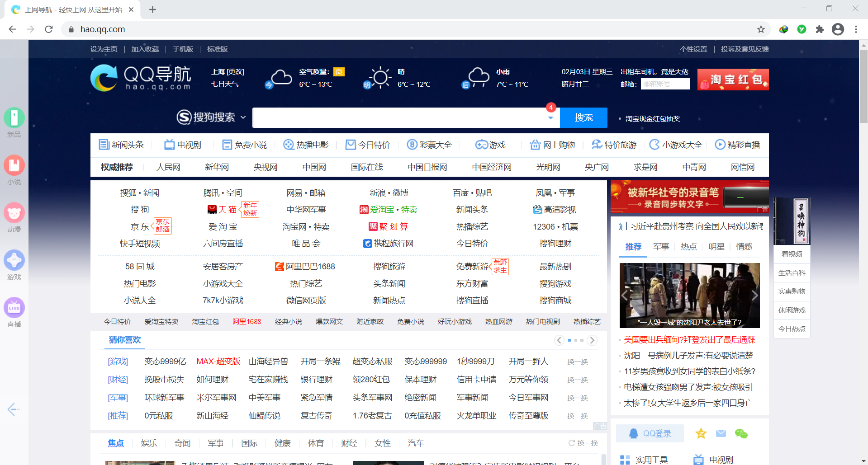Expand search suggestions dropdown arrow

550,118
